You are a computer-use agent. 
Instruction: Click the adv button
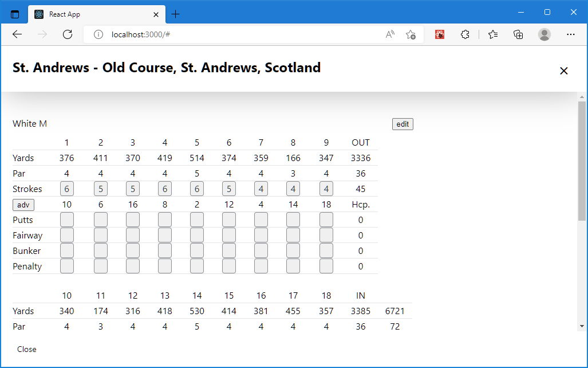click(x=23, y=205)
